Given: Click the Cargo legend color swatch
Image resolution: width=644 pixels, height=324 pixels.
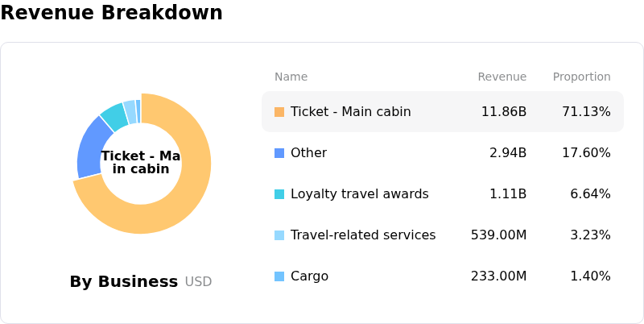Looking at the screenshot, I should [x=279, y=276].
